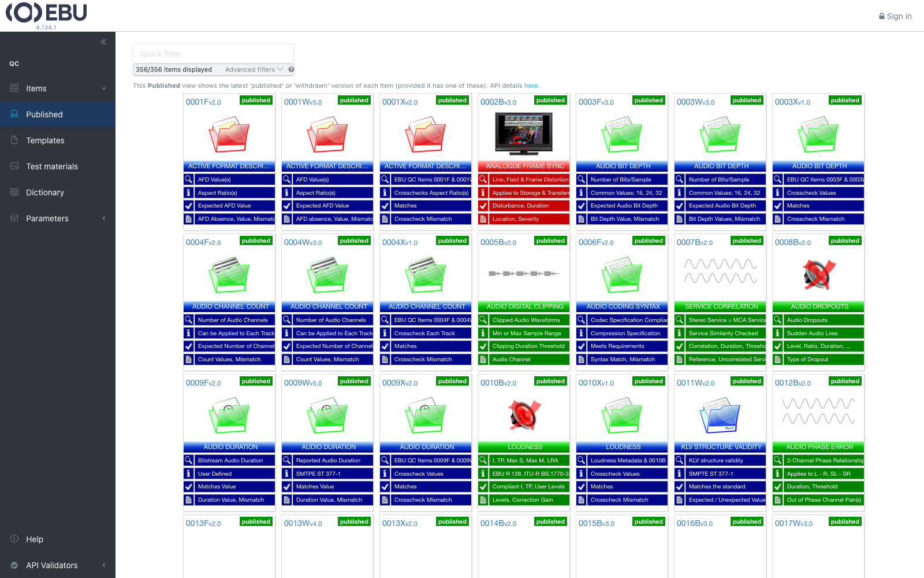The height and width of the screenshot is (578, 924).
Task: Click the green folder icon on card 0009W
Action: click(327, 414)
